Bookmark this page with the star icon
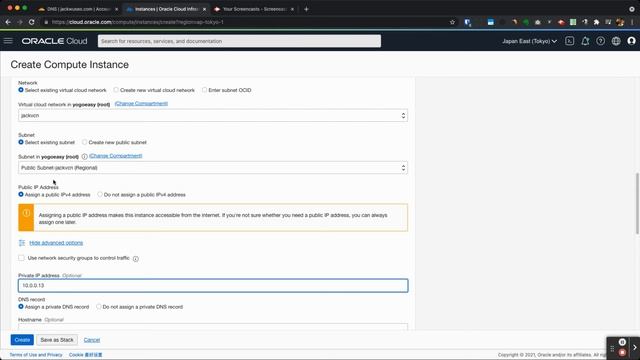This screenshot has height=360, width=640. 452,22
